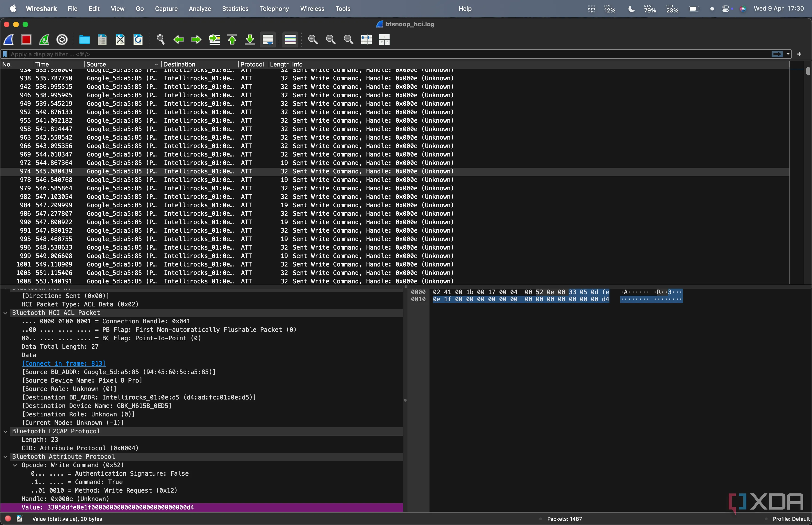This screenshot has width=812, height=525.
Task: Reload this capture file icon
Action: click(138, 39)
